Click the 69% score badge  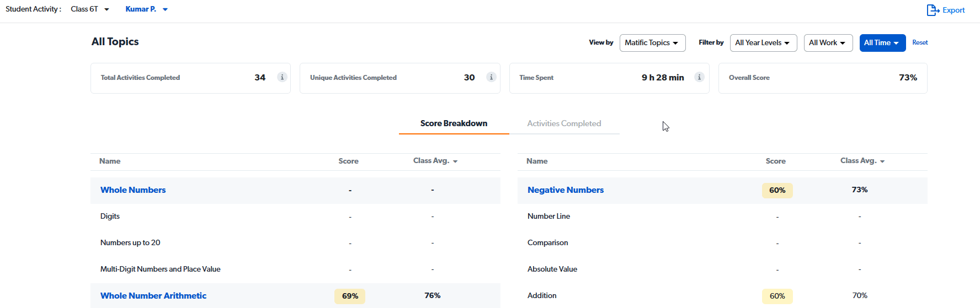pyautogui.click(x=350, y=296)
